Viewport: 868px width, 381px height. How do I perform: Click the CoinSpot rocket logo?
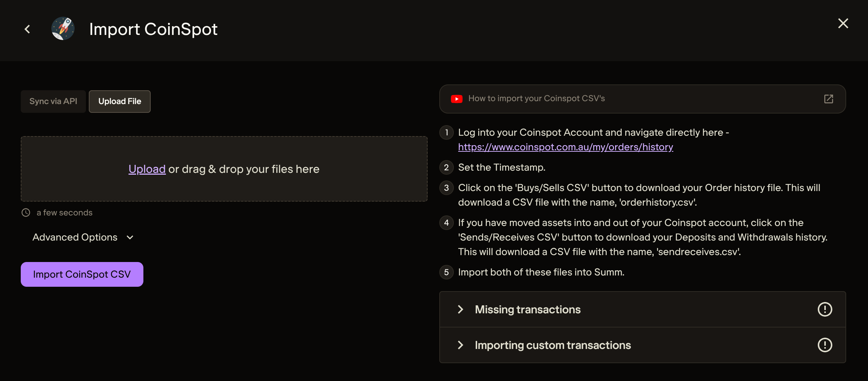point(63,29)
